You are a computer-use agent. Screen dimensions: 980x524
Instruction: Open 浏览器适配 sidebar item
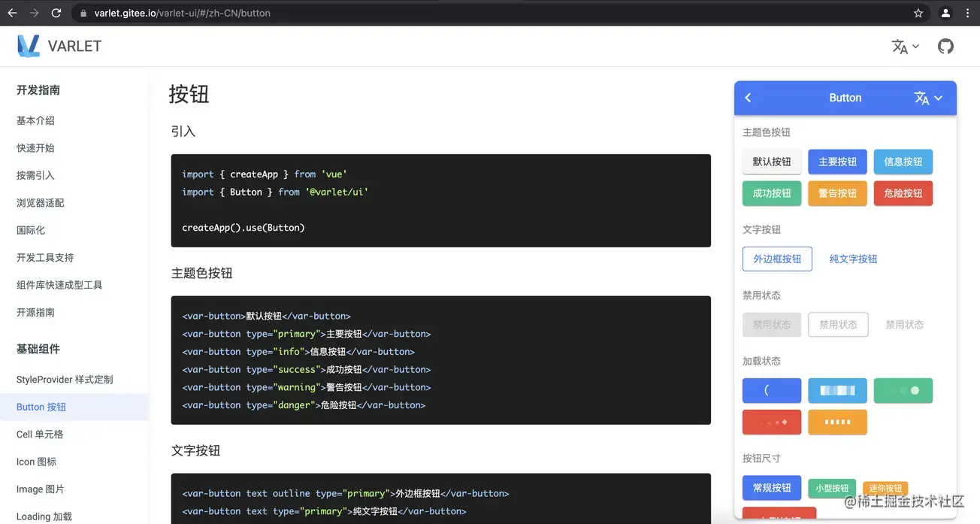[41, 203]
